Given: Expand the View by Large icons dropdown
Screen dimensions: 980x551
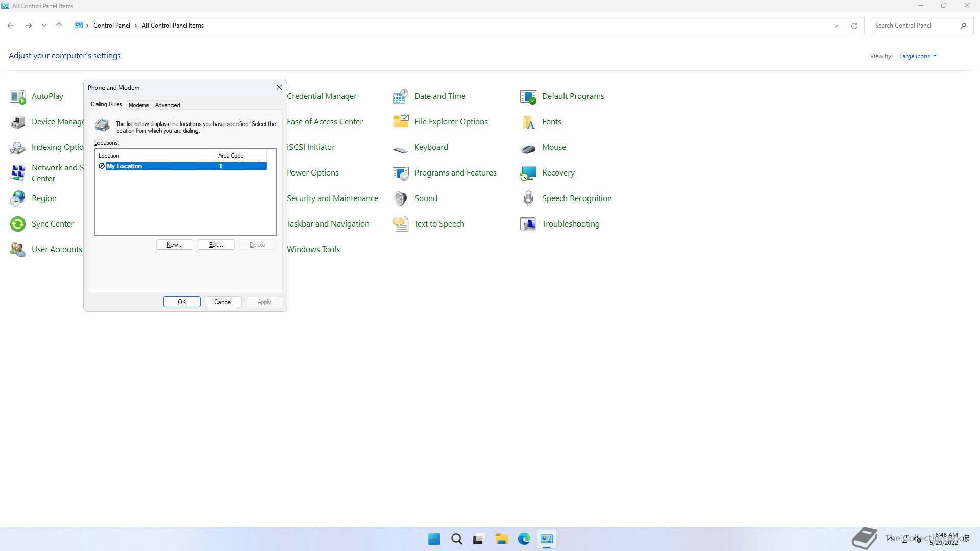Looking at the screenshot, I should pos(918,56).
